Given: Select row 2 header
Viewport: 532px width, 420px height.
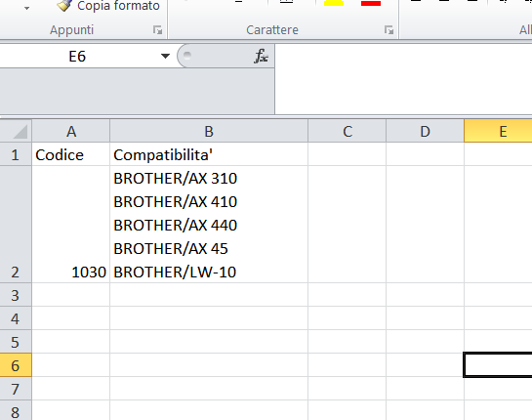Looking at the screenshot, I should click(x=16, y=225).
